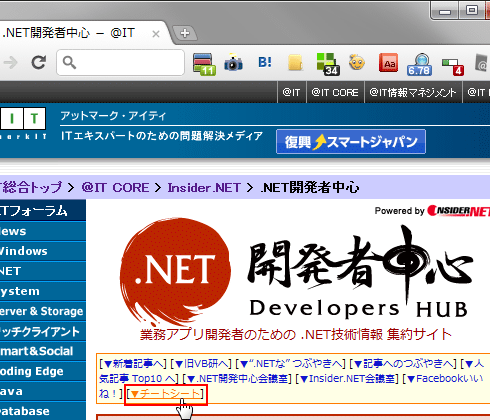490x420 pixels.
Task: Jump to ▼旧VB研へ link
Action: pyautogui.click(x=202, y=364)
